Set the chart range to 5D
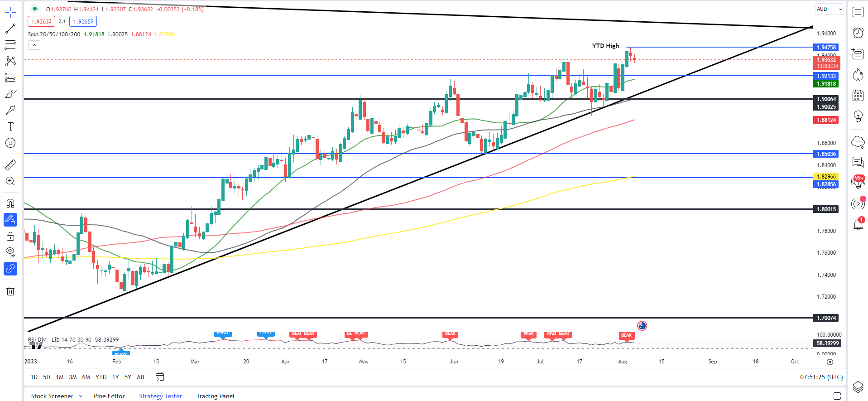The height and width of the screenshot is (401, 868). click(x=47, y=377)
